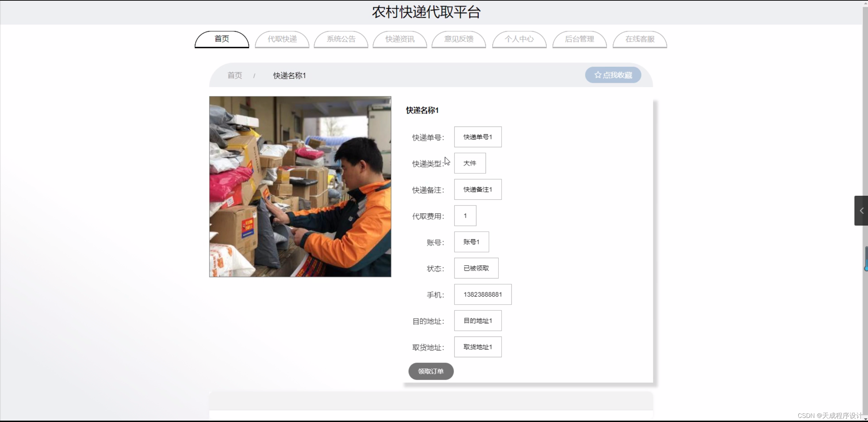Click the 领取订单 button
The height and width of the screenshot is (422, 868).
point(431,371)
